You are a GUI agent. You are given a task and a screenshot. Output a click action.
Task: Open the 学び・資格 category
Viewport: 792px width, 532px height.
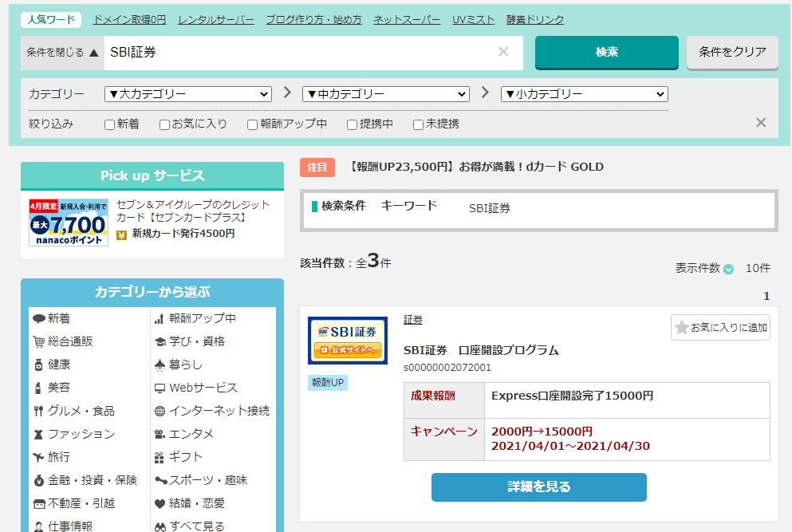coord(189,341)
